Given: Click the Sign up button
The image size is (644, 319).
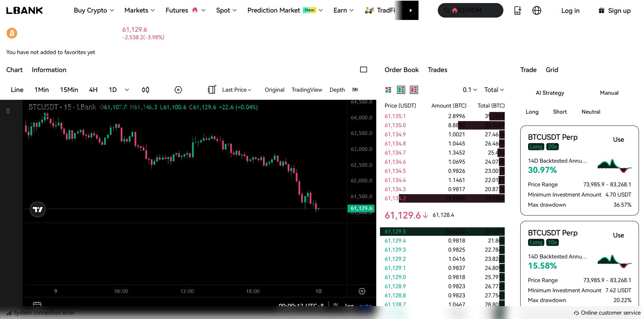Looking at the screenshot, I should point(615,10).
